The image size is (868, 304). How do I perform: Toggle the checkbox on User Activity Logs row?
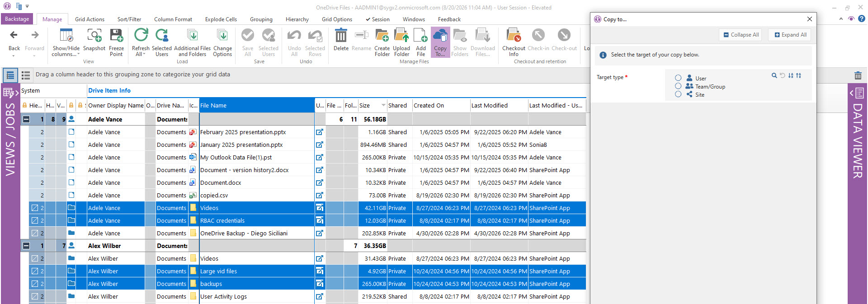coord(35,296)
